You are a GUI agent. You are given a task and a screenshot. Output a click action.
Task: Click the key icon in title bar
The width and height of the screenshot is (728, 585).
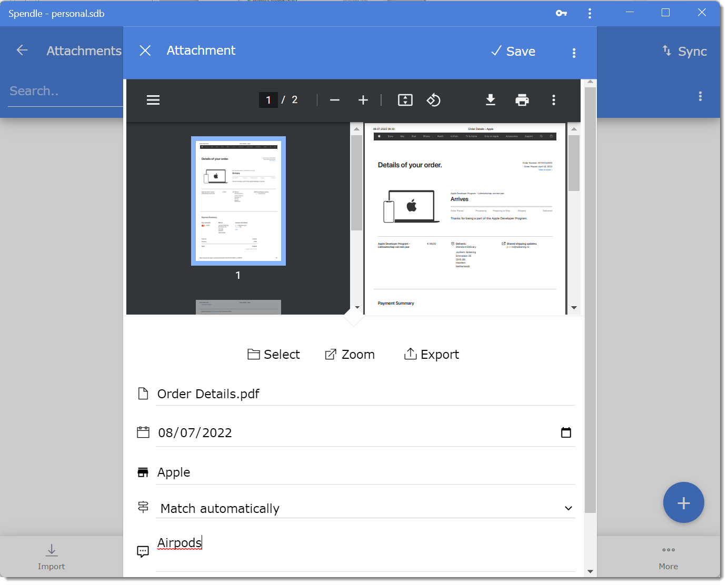pyautogui.click(x=562, y=13)
